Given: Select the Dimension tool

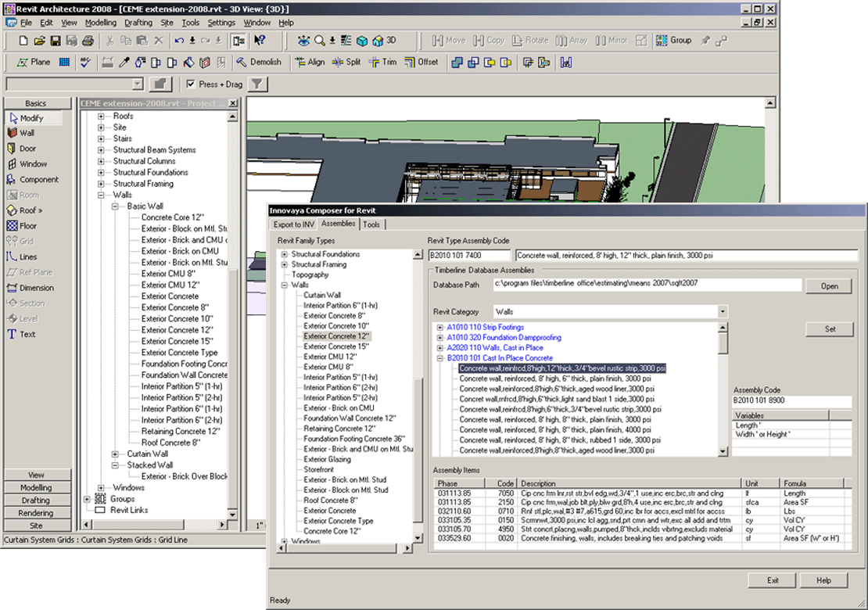Looking at the screenshot, I should (x=30, y=288).
